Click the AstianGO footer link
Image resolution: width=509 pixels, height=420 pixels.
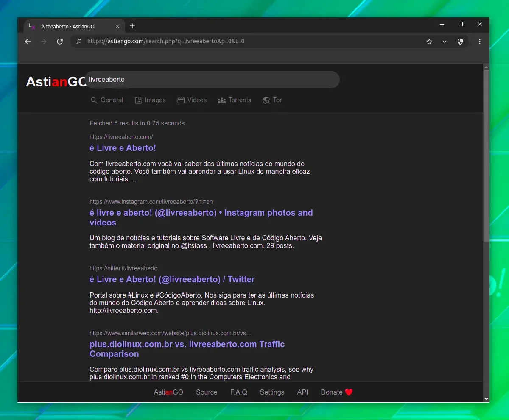click(168, 392)
